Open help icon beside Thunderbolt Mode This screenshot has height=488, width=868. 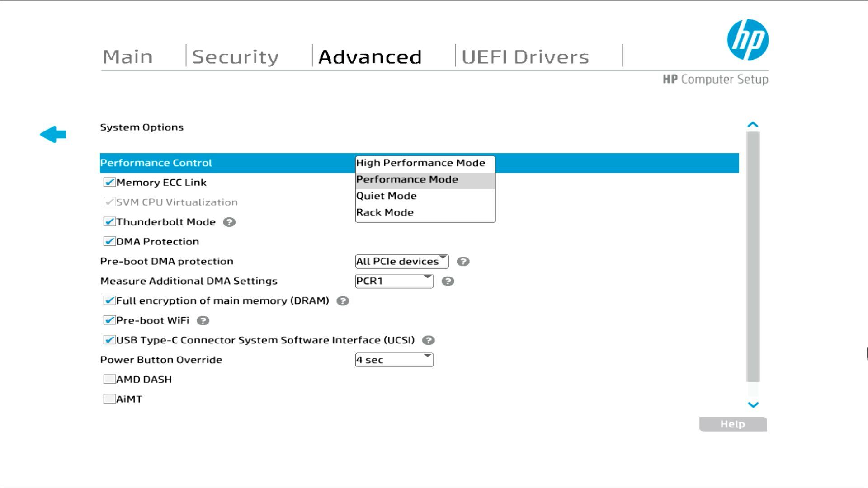point(229,222)
